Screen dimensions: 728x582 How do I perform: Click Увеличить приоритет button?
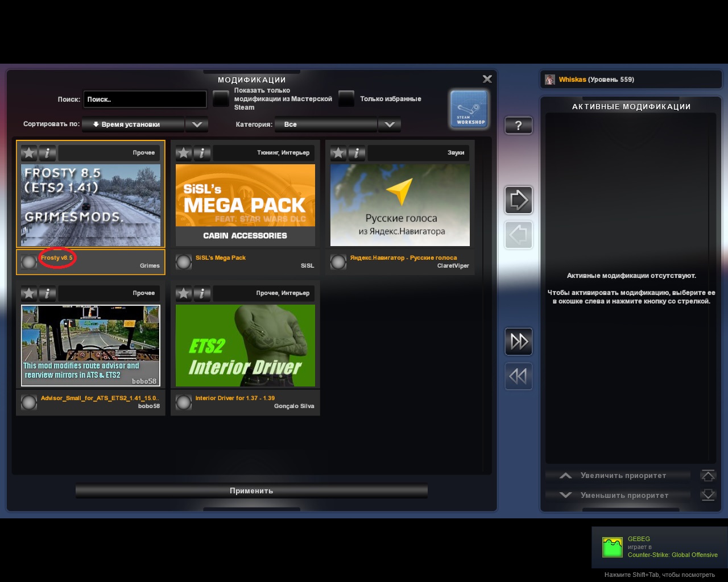[x=618, y=475]
